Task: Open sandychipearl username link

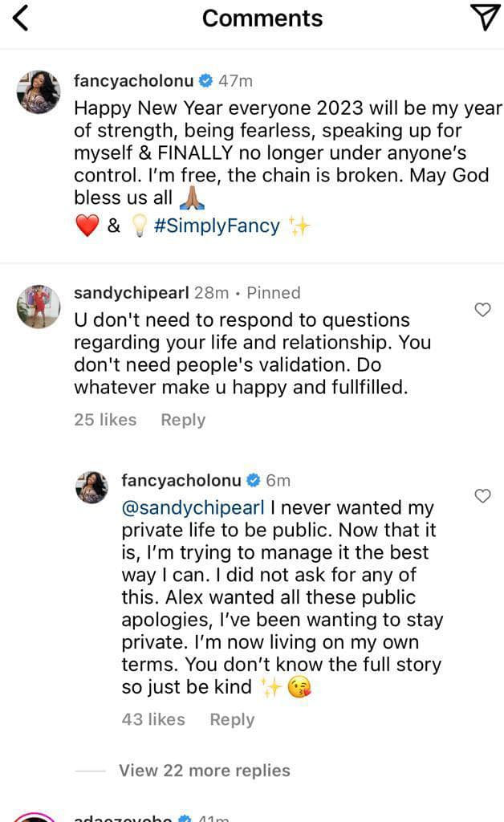Action: click(x=140, y=293)
